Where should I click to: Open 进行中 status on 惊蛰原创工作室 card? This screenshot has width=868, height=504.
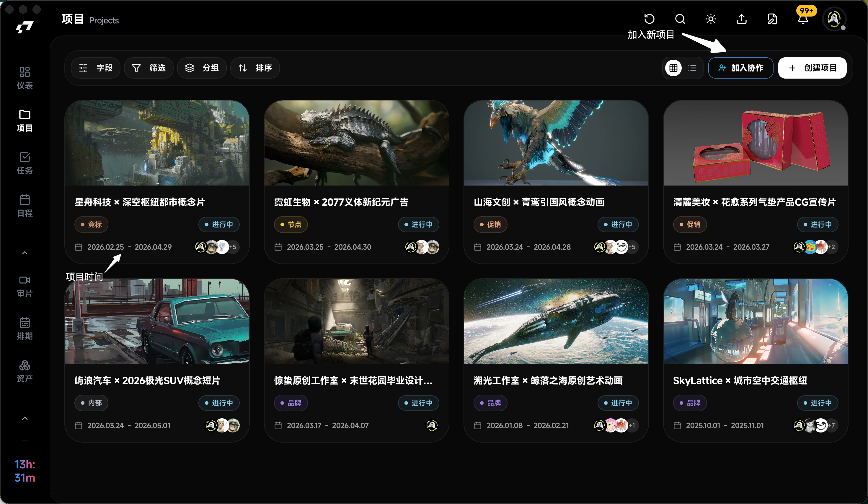(419, 403)
